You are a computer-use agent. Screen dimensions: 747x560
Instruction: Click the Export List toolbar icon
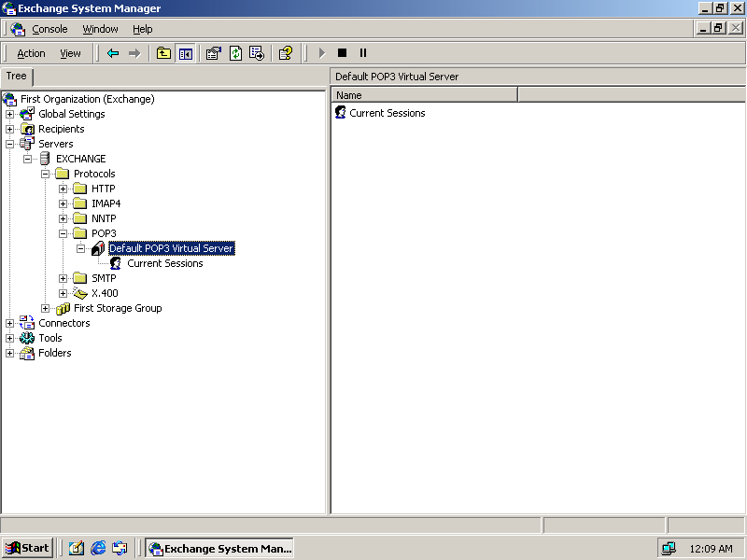257,53
